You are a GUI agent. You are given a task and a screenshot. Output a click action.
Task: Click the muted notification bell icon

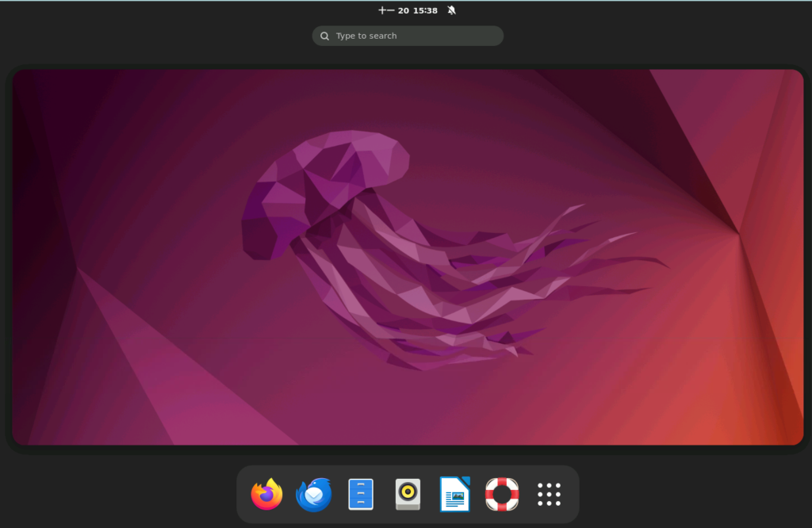tap(451, 10)
